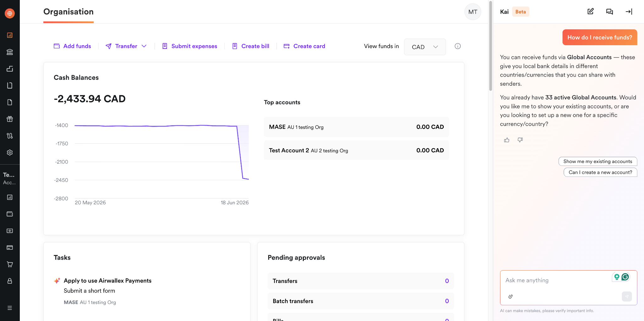
Task: Click the attachment paperclip icon
Action: 510,297
